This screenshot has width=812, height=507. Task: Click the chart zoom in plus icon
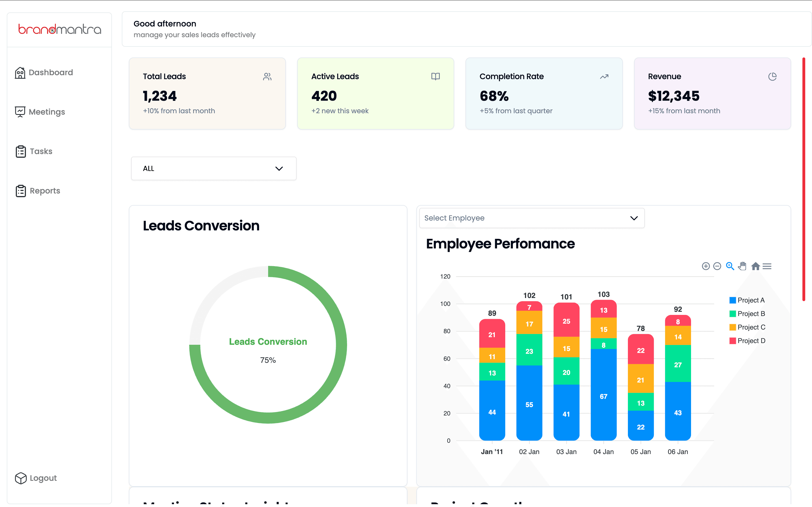(x=706, y=266)
